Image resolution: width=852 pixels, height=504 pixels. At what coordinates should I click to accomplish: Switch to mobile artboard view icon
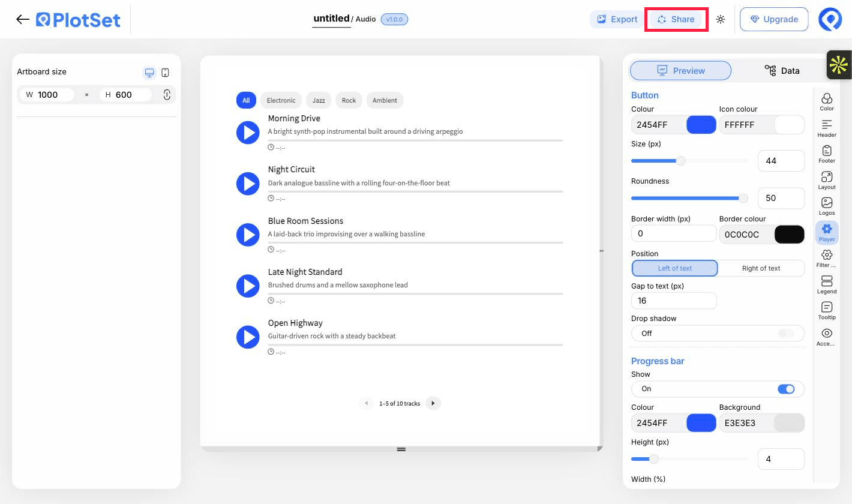pyautogui.click(x=166, y=73)
